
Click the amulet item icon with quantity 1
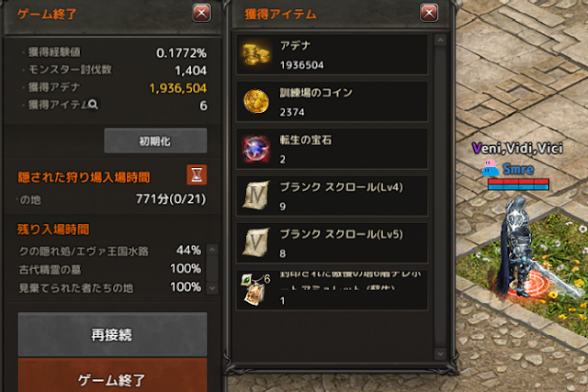pyautogui.click(x=256, y=289)
